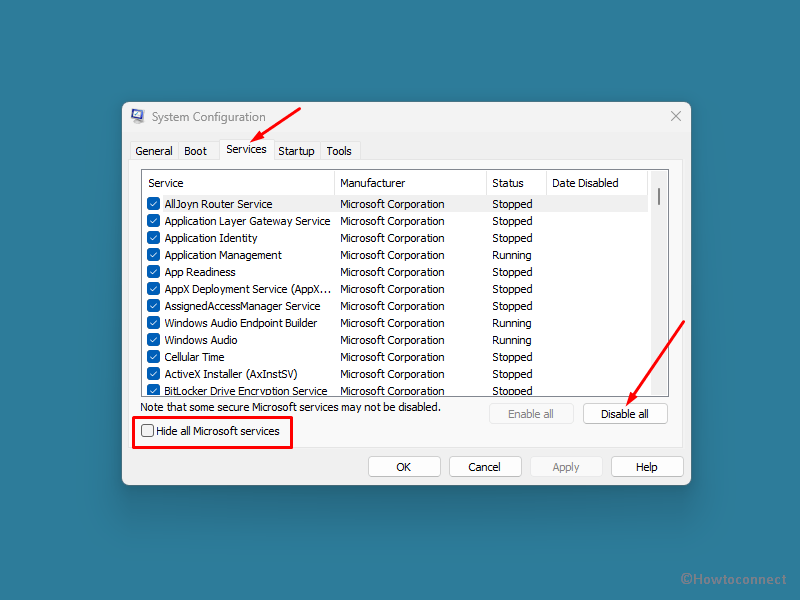Switch to the Startup tab

tap(296, 151)
